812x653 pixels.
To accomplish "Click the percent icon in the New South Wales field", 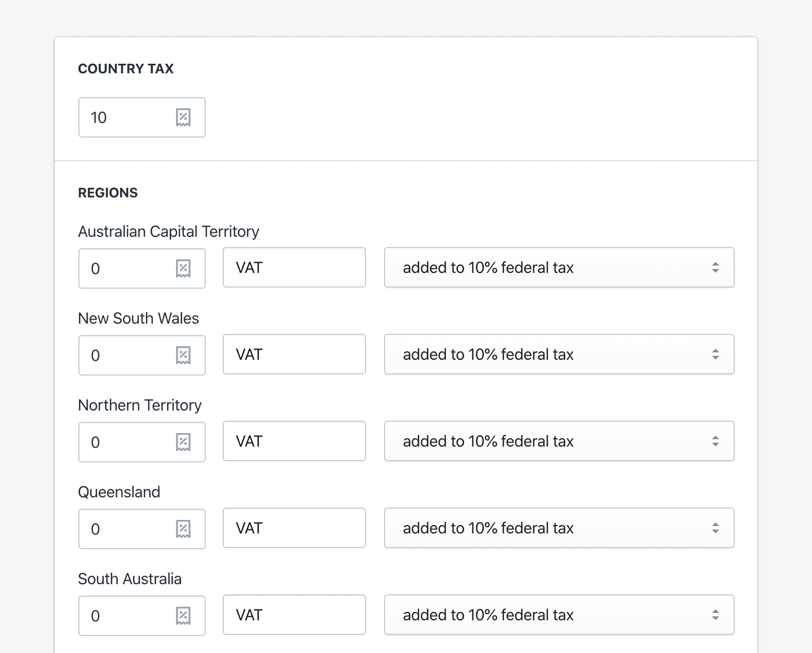I will point(182,355).
